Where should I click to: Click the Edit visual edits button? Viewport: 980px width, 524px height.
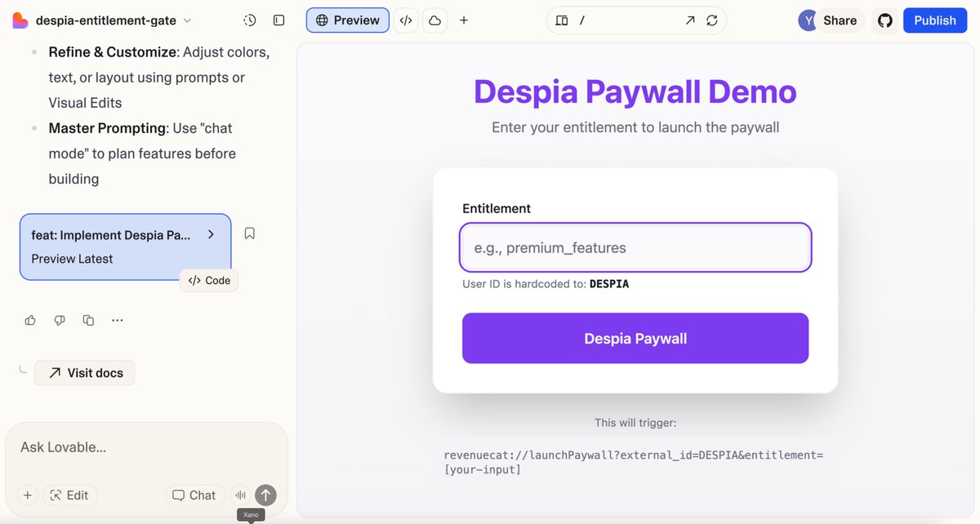[70, 495]
